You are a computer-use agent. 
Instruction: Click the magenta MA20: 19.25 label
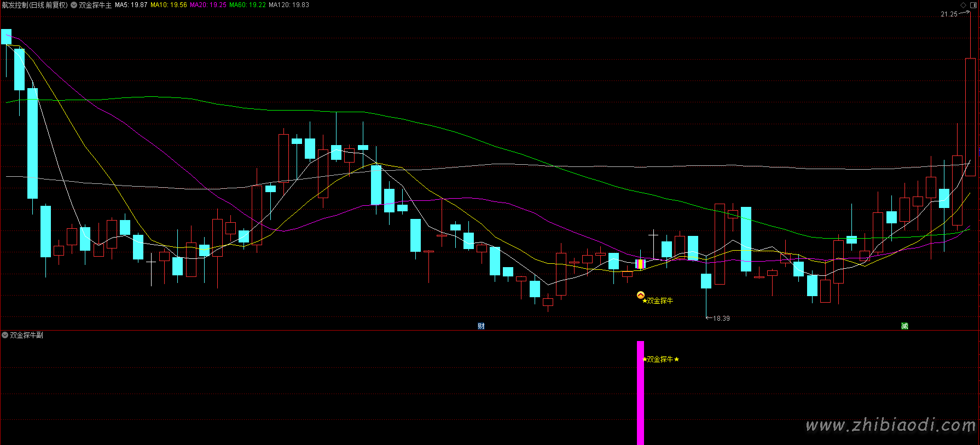click(208, 5)
